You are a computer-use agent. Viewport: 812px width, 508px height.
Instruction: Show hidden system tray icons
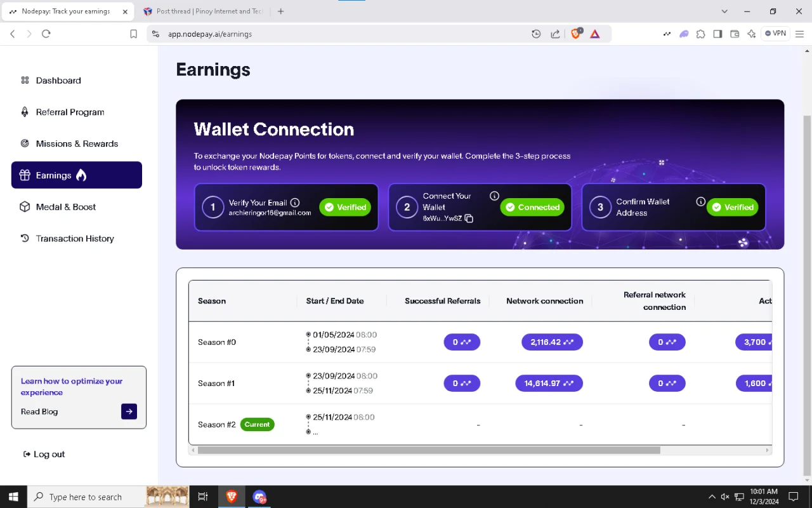click(712, 497)
